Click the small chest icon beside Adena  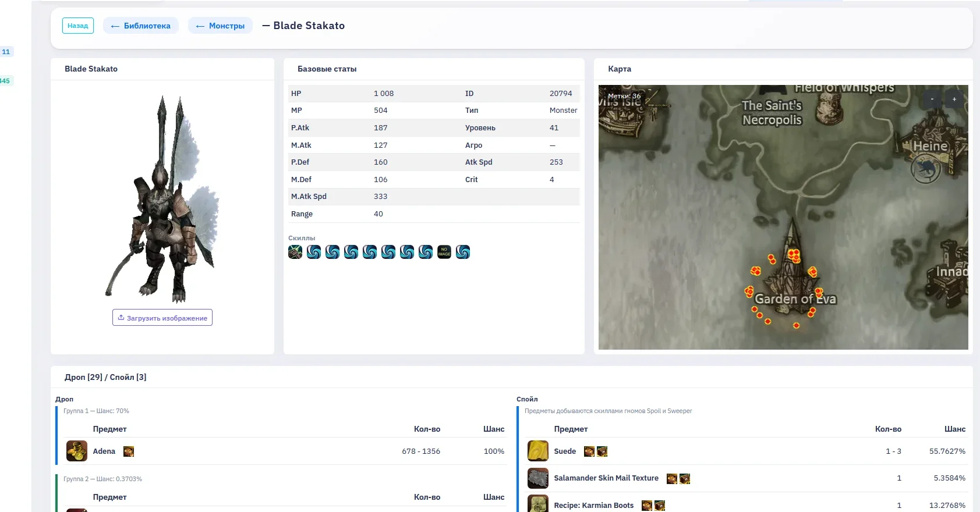coord(129,451)
